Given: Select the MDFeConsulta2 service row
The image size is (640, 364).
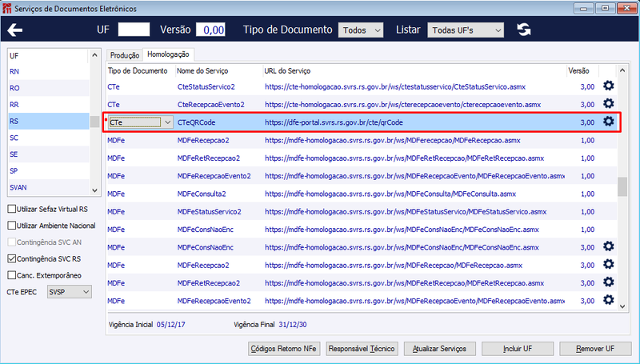Looking at the screenshot, I should (362, 194).
